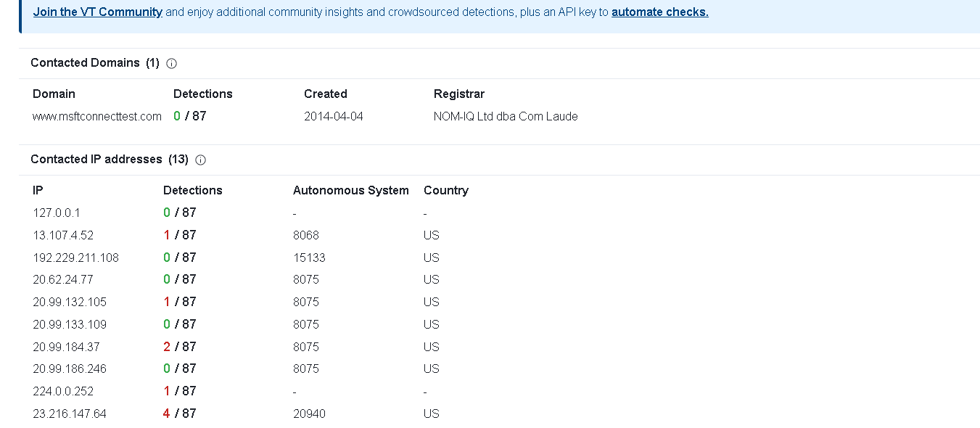Open the automate checks link
This screenshot has height=428, width=980.
coord(660,12)
